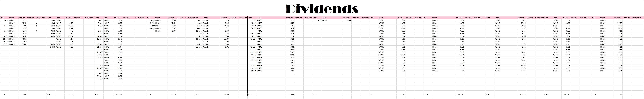Click the 8-Mar date cell
Viewport: 644px width, 99px height.
(x=99, y=31)
